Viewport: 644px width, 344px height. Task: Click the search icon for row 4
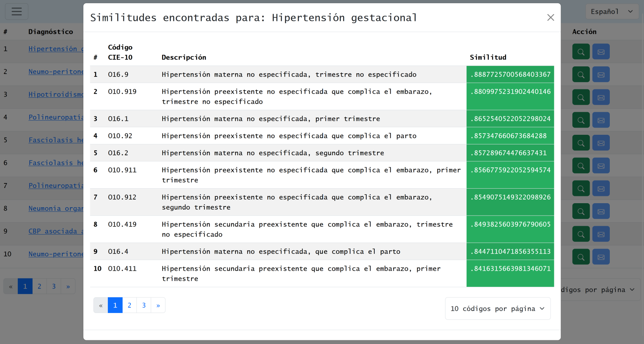point(581,120)
